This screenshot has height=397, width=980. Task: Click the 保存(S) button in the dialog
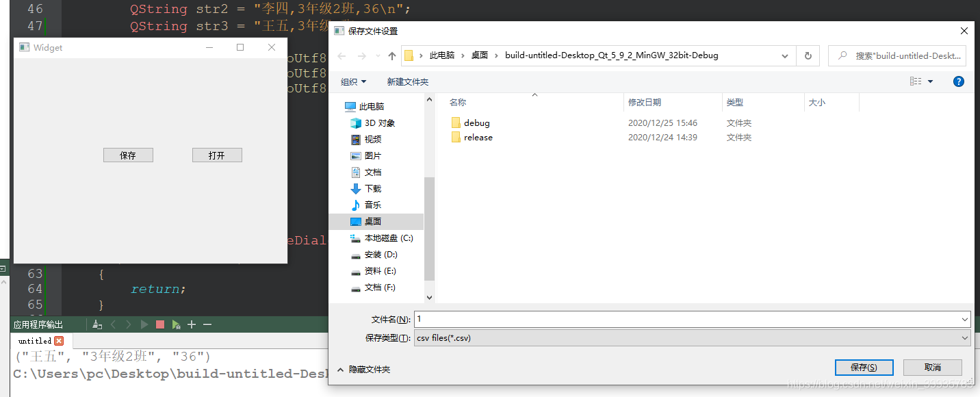pyautogui.click(x=864, y=368)
